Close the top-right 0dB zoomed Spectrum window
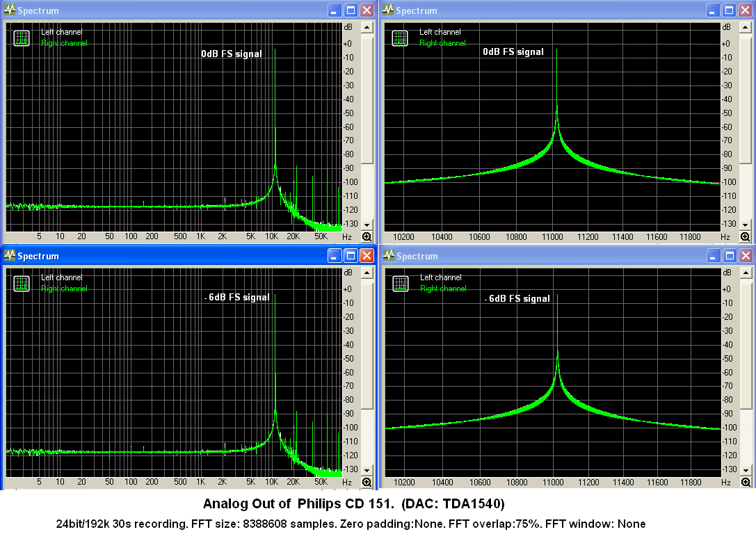 [746, 10]
